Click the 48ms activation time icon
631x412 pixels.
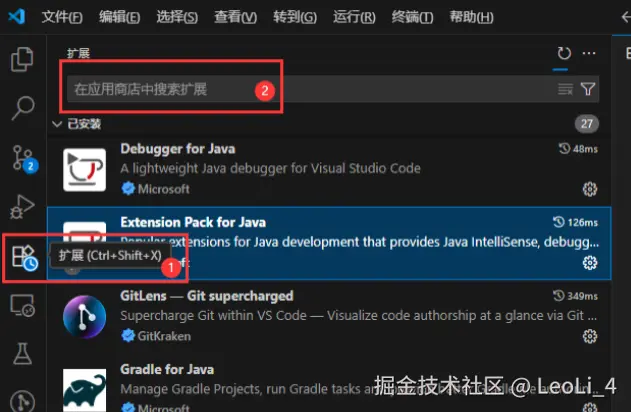pos(564,148)
